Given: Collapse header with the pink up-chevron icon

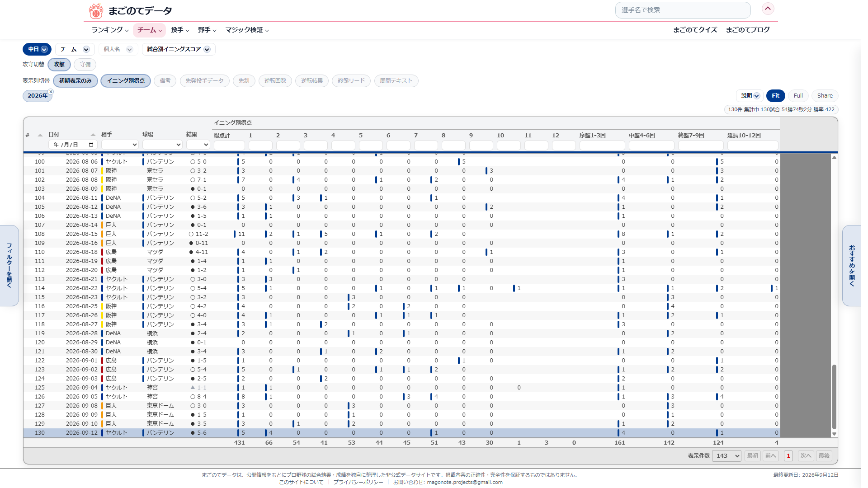Looking at the screenshot, I should point(768,9).
